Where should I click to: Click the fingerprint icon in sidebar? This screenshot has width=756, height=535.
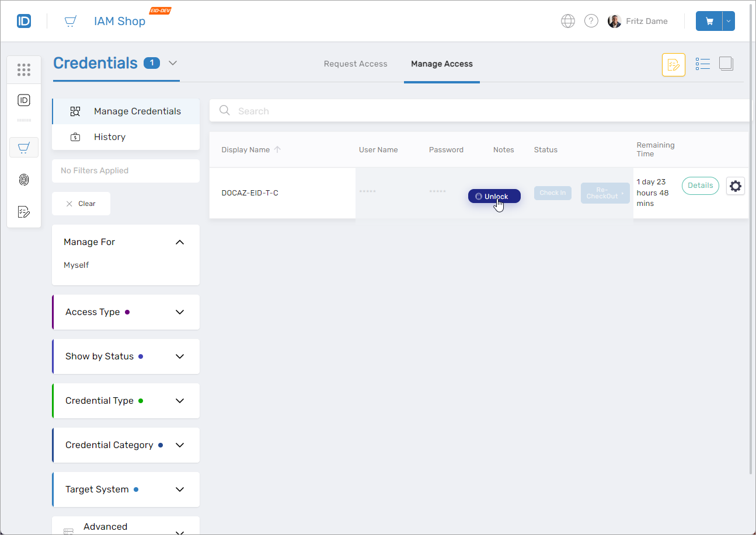[24, 180]
